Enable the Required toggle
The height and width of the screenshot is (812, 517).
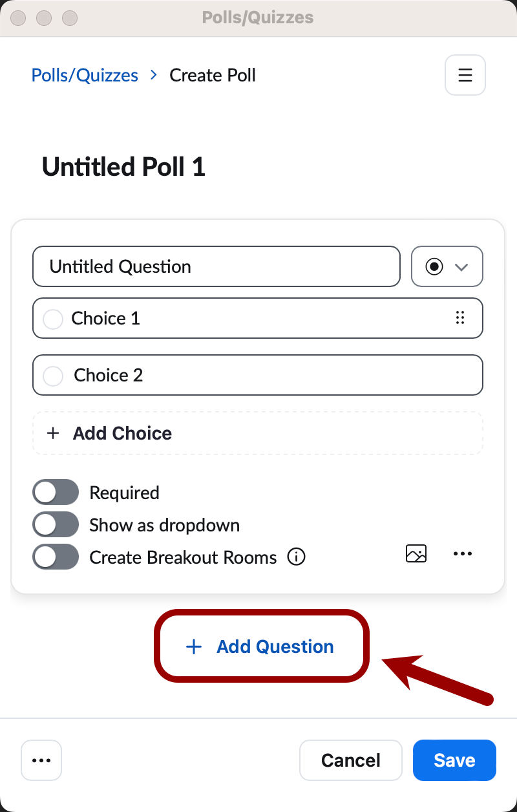(56, 492)
